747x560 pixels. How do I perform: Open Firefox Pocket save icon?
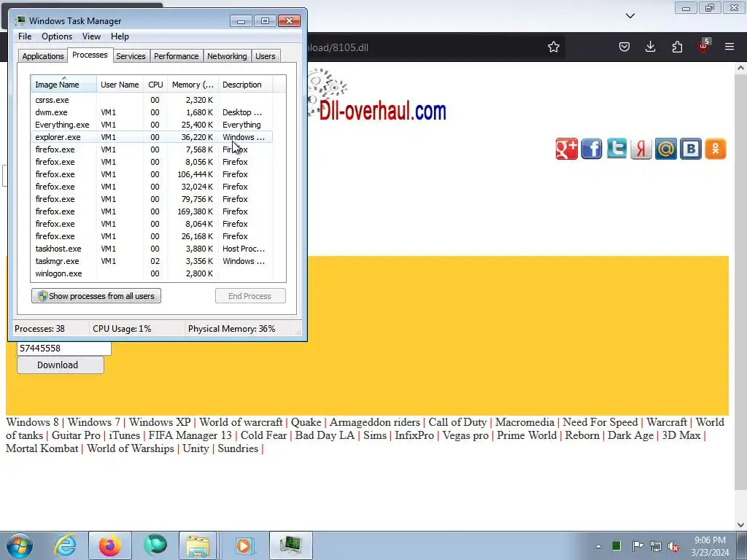pos(624,47)
